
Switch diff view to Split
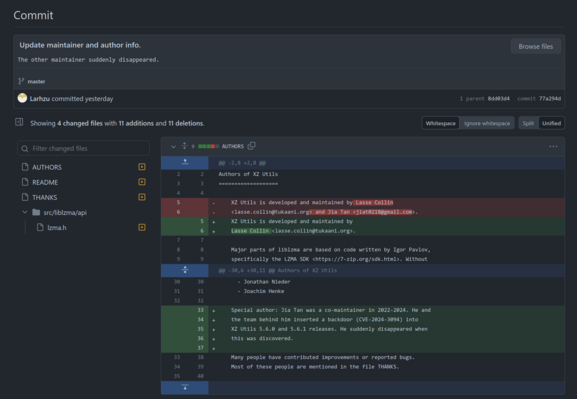[528, 123]
